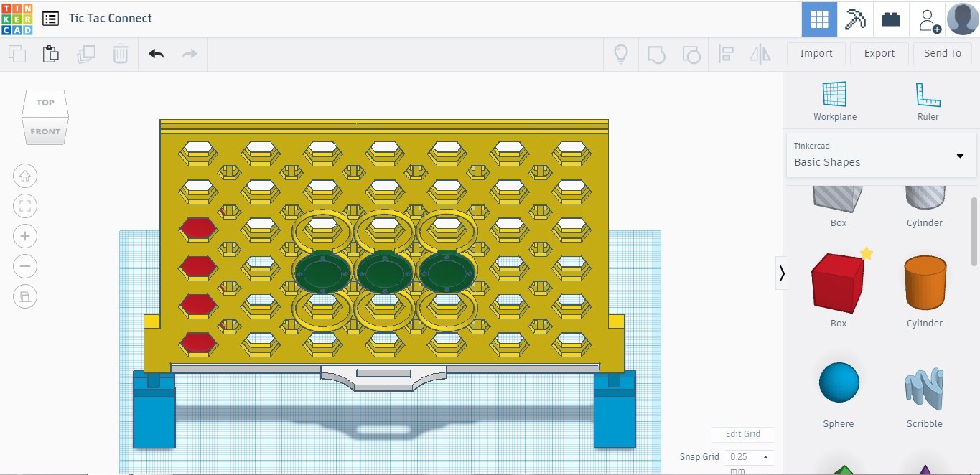Screen dimensions: 980x475
Task: Select the right blue stand leg
Action: pos(615,409)
